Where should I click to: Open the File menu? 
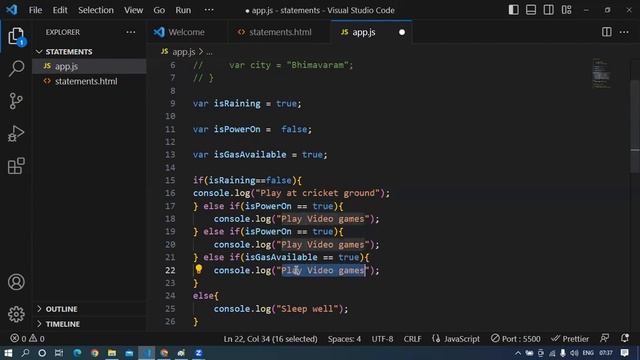click(x=35, y=10)
